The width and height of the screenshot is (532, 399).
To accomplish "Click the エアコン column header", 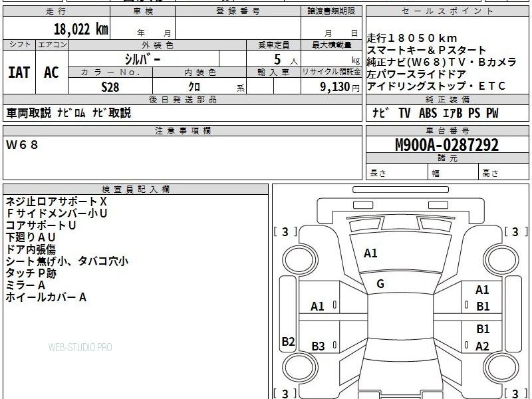I will coord(52,45).
